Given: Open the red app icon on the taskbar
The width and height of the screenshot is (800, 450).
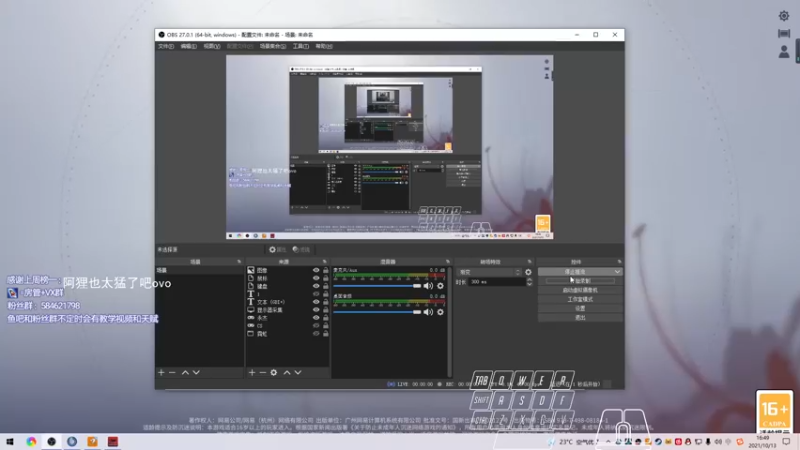Looking at the screenshot, I should [x=113, y=442].
